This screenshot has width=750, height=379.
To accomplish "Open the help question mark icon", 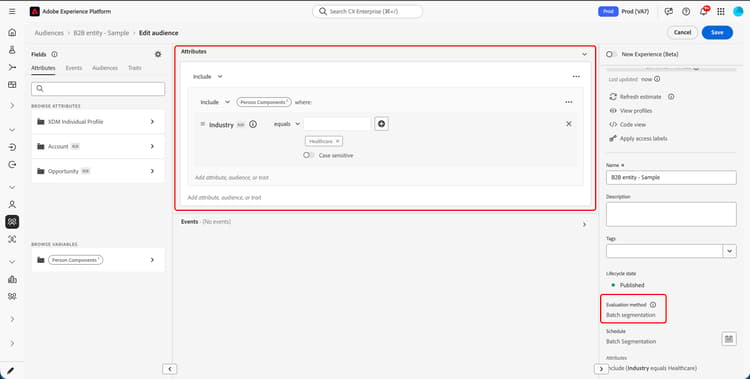I will [x=686, y=11].
